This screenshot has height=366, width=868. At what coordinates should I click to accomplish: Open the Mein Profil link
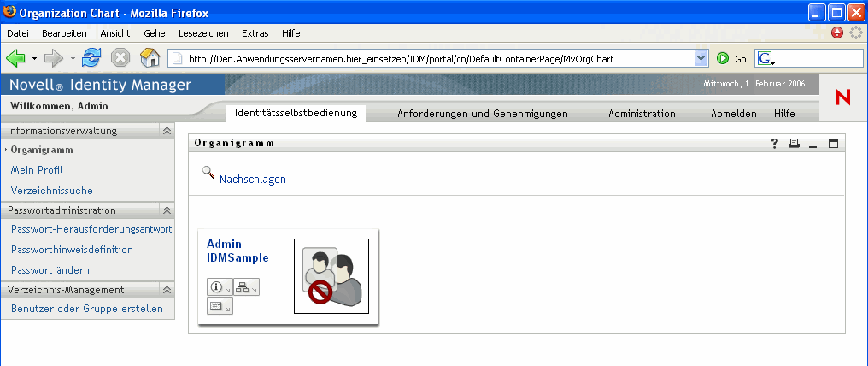[38, 170]
